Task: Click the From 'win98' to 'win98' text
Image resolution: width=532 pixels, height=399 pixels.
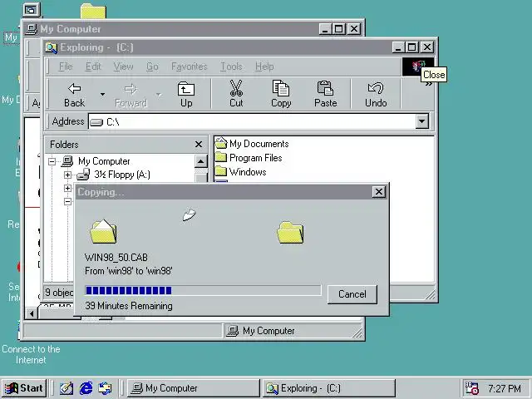Action: point(129,271)
